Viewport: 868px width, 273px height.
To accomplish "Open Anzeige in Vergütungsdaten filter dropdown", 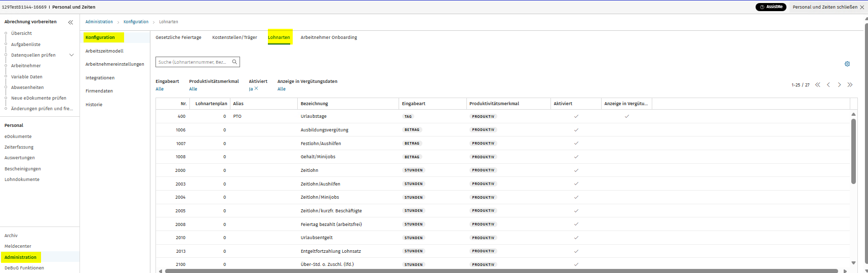I will 282,89.
